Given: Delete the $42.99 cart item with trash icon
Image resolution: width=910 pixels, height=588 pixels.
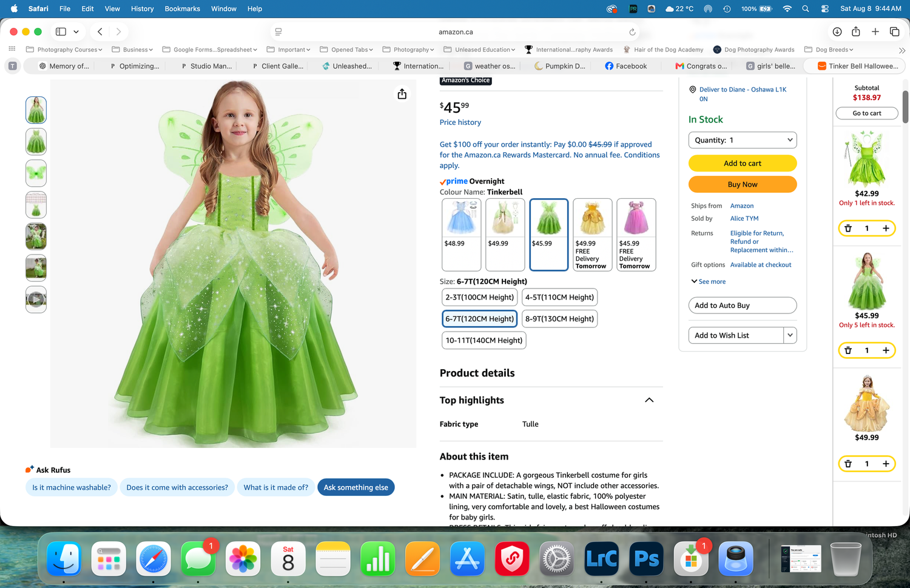Looking at the screenshot, I should click(x=848, y=229).
